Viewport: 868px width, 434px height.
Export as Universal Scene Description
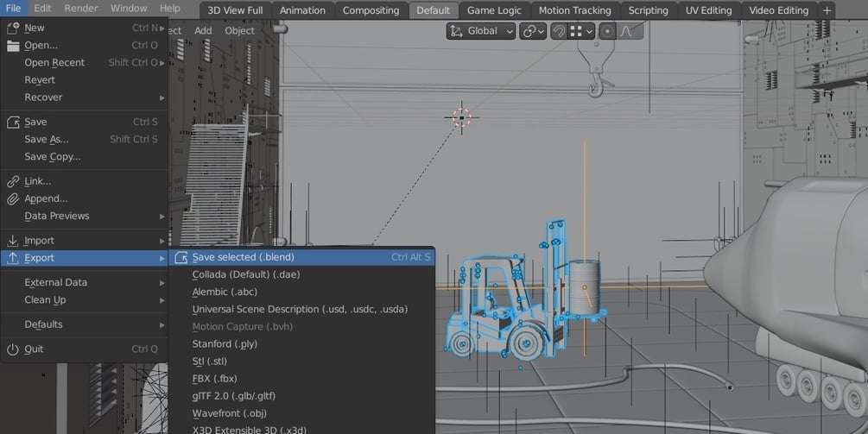(301, 309)
